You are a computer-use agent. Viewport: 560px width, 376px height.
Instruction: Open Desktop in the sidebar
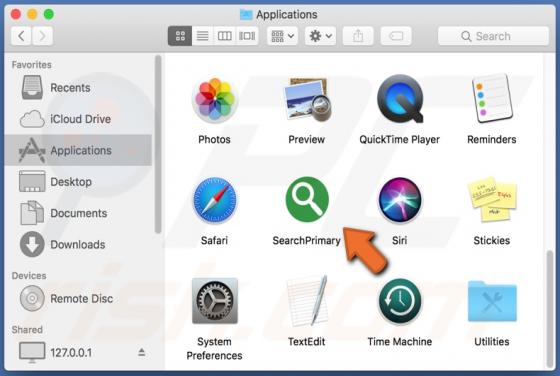[79, 182]
